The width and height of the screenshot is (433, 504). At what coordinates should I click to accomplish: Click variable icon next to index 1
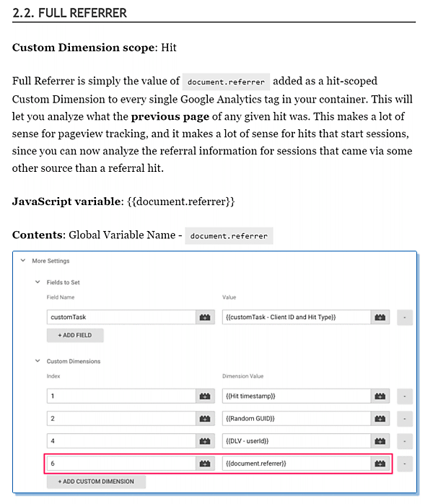pyautogui.click(x=205, y=396)
